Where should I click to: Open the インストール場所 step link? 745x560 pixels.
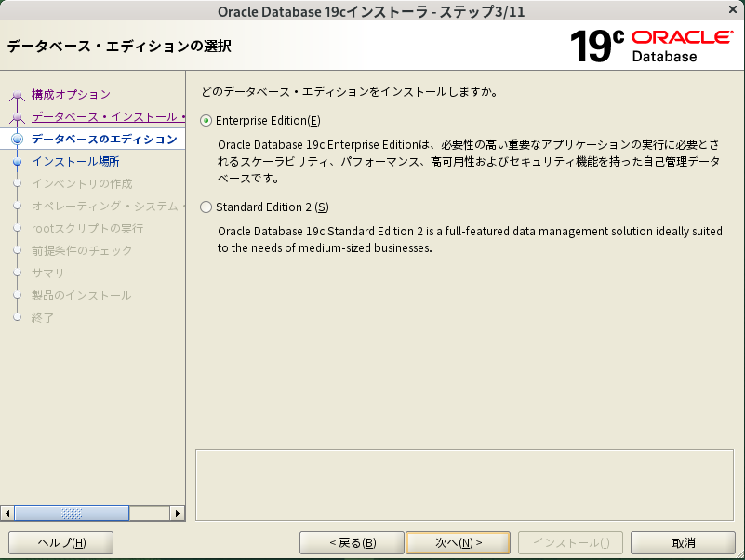75,162
